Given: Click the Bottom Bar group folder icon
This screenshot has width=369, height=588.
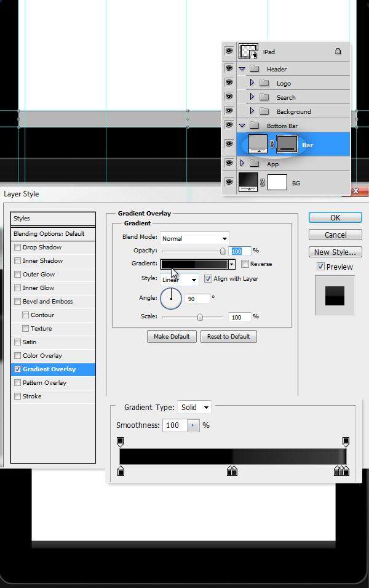Looking at the screenshot, I should coord(255,126).
